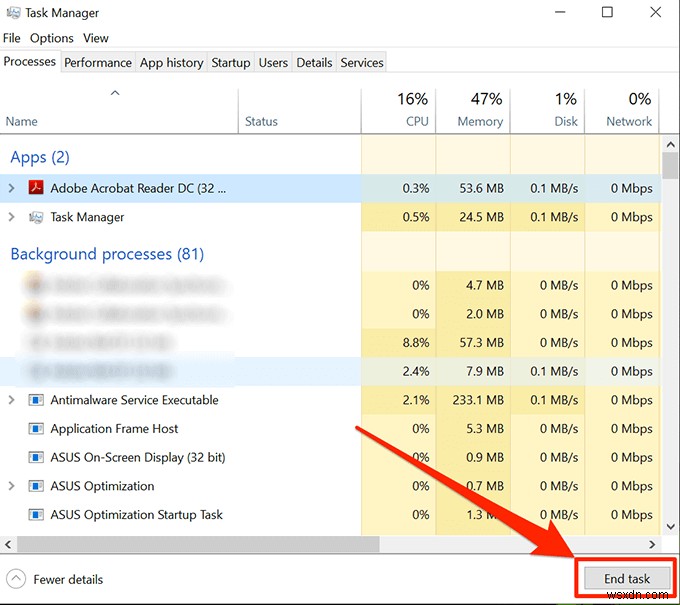The image size is (680, 605).
Task: Click the Application Frame Host icon
Action: point(36,428)
